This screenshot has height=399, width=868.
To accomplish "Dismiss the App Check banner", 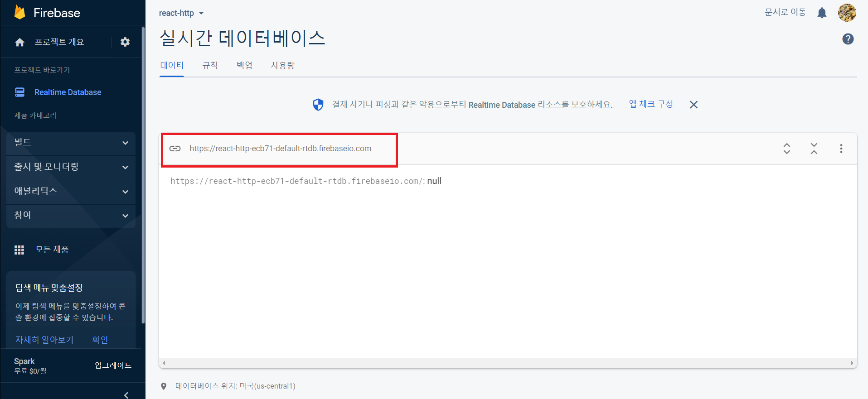I will point(693,105).
